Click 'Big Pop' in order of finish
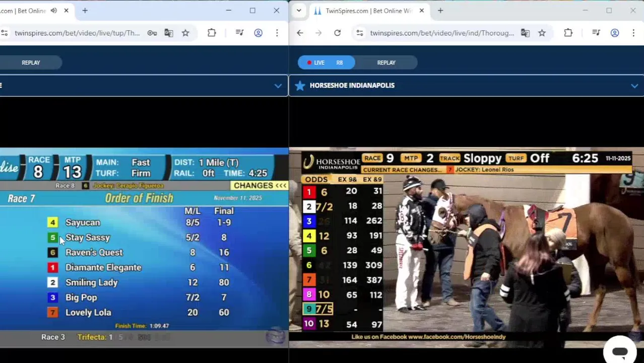The image size is (644, 363). coord(81,297)
